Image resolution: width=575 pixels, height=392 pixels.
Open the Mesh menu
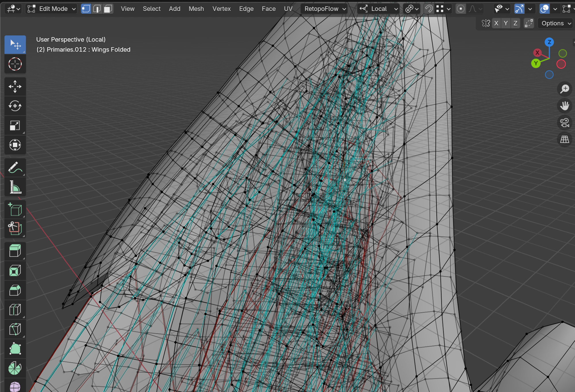coord(196,9)
